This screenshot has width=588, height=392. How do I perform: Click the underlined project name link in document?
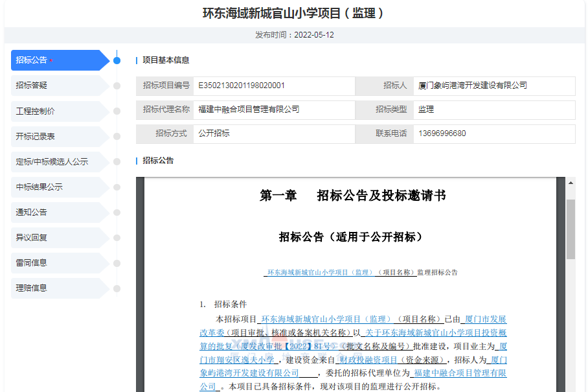(x=340, y=273)
